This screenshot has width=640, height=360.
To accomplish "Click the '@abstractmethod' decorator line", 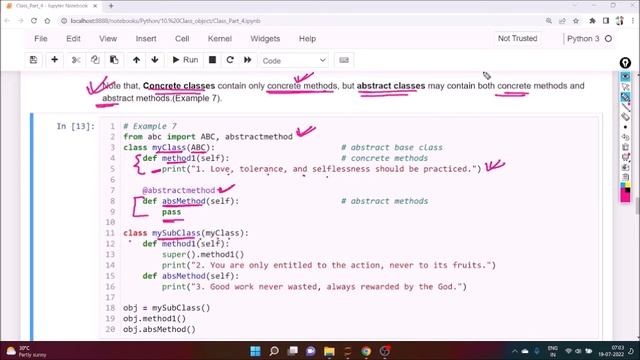I will 179,190.
